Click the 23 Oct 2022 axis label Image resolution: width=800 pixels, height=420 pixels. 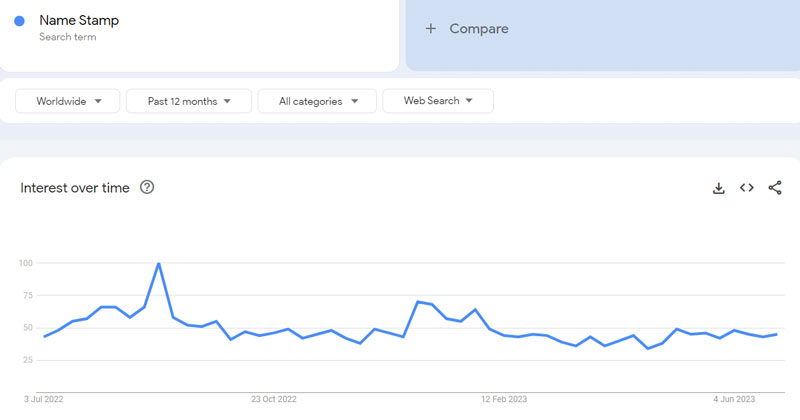273,398
